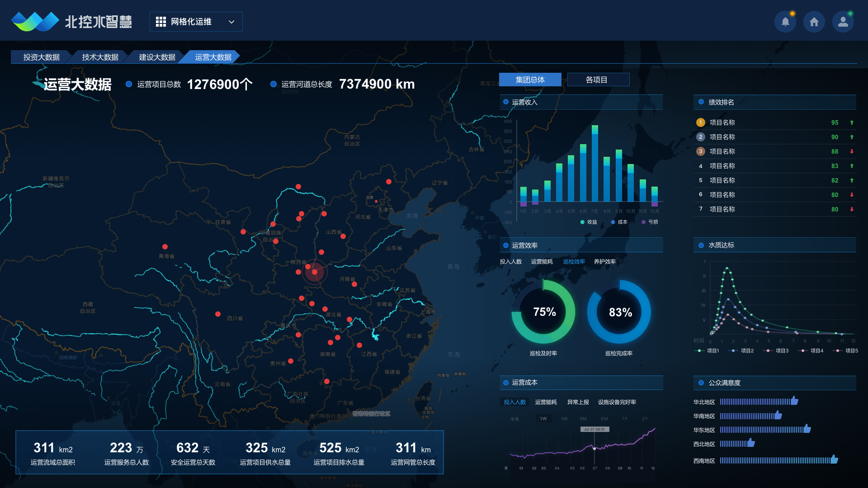Image resolution: width=868 pixels, height=488 pixels.
Task: Open the user profile avatar icon
Action: (x=843, y=22)
